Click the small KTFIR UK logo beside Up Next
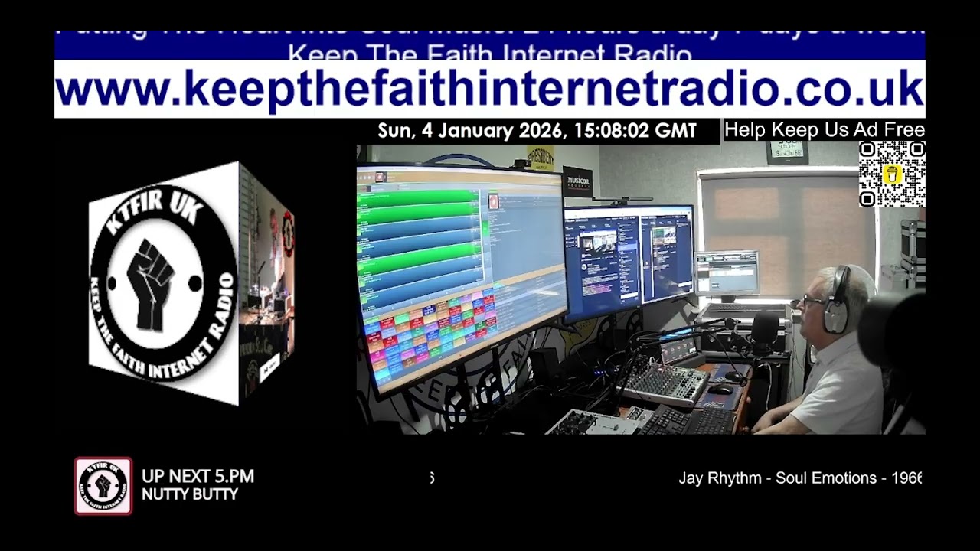The image size is (980, 551). click(103, 486)
